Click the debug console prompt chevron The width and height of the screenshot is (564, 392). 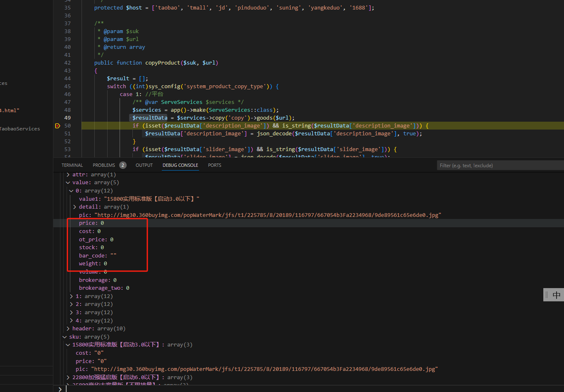tap(60, 389)
